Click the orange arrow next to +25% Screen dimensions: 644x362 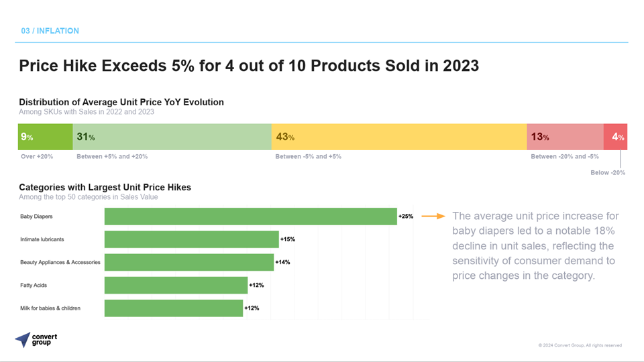click(433, 217)
